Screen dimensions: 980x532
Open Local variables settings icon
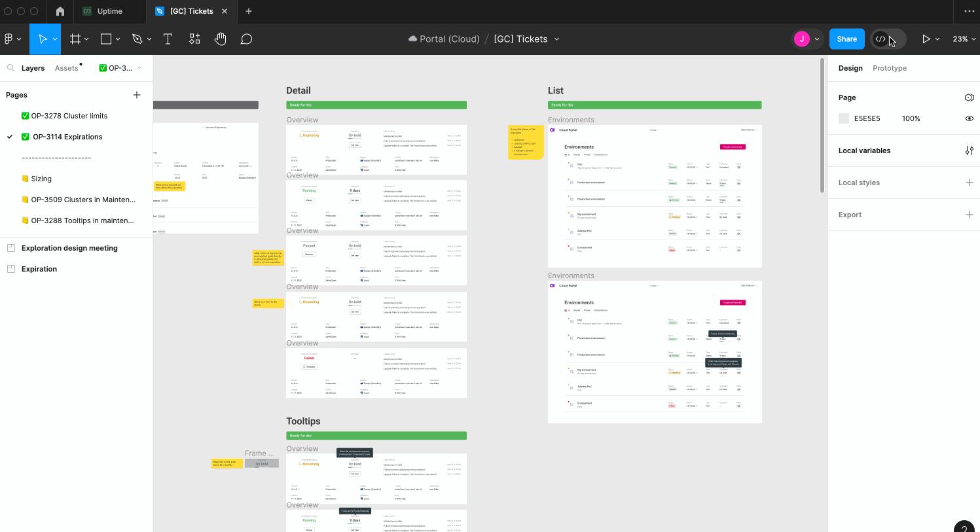point(969,151)
